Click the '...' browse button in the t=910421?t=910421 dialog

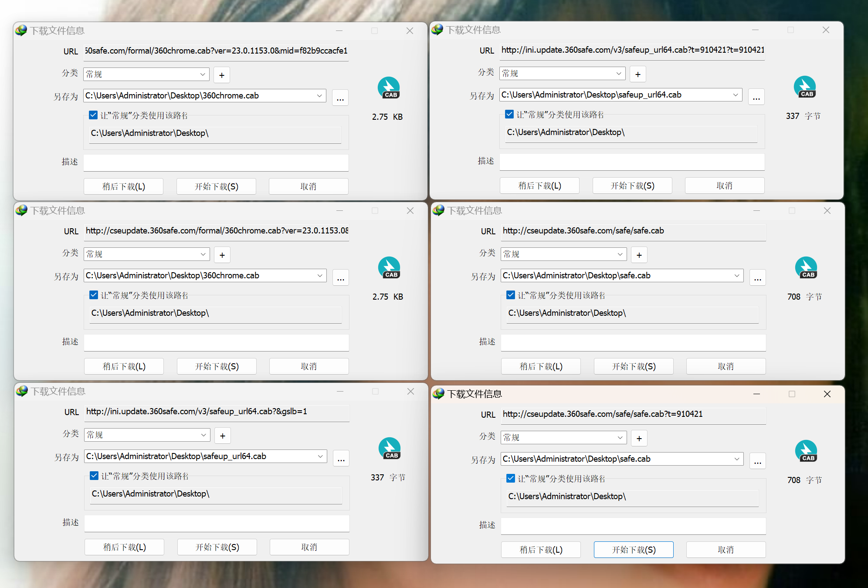coord(756,97)
